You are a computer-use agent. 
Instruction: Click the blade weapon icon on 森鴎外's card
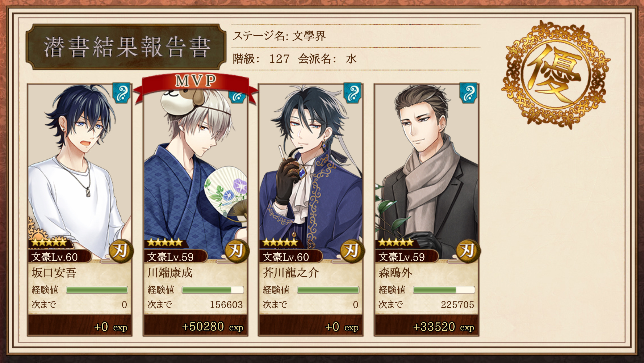click(x=468, y=251)
